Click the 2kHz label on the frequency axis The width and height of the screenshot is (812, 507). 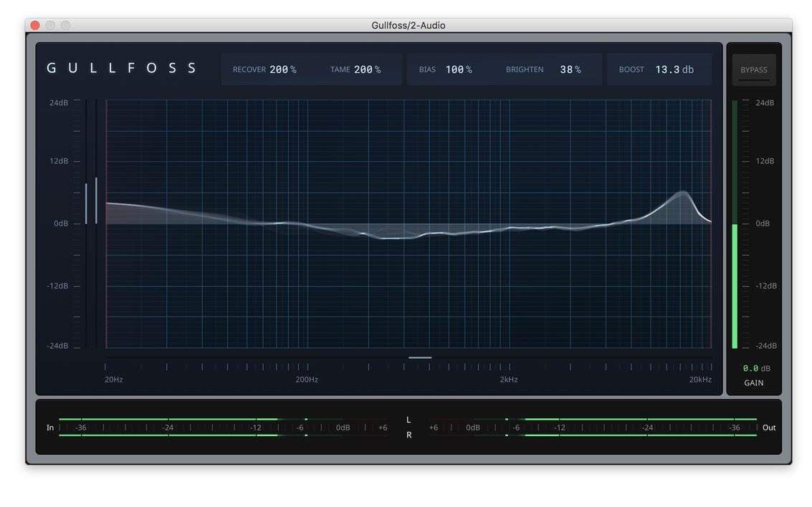pyautogui.click(x=509, y=380)
